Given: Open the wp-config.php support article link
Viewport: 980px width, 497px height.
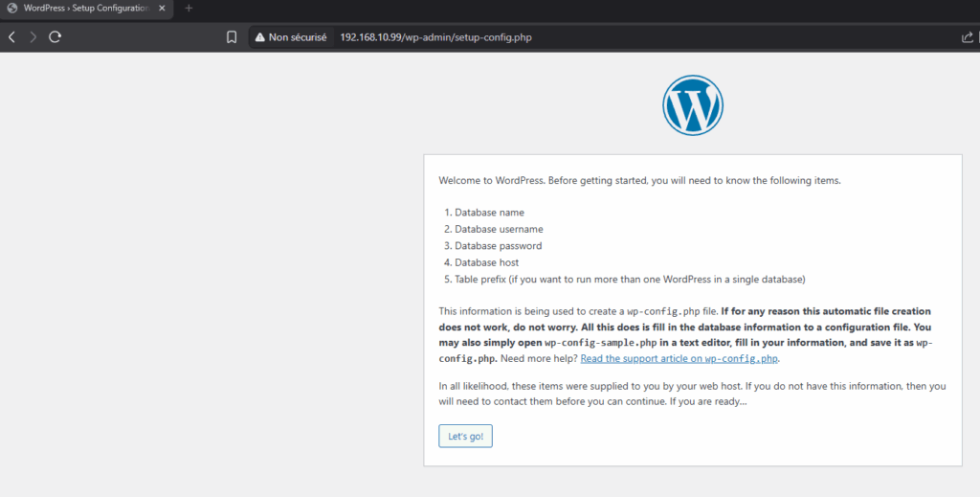Looking at the screenshot, I should pyautogui.click(x=679, y=358).
